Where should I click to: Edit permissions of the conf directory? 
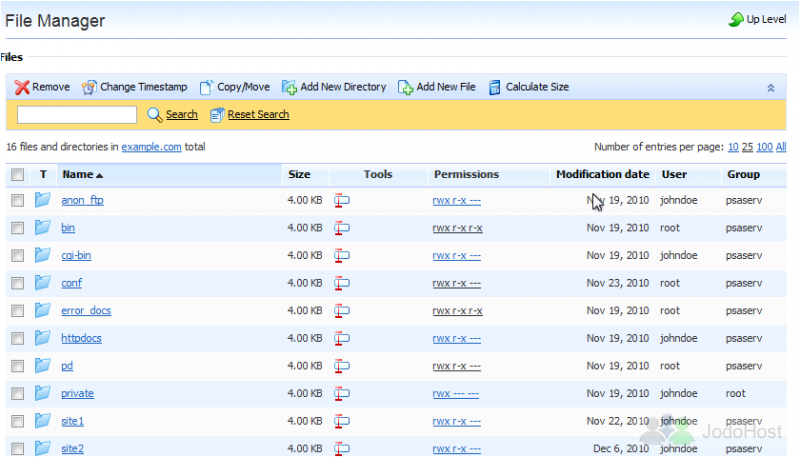click(457, 283)
